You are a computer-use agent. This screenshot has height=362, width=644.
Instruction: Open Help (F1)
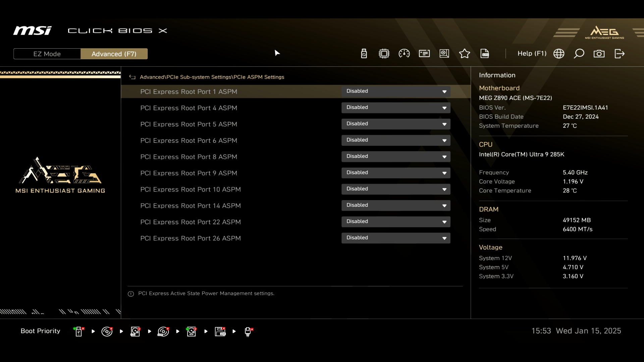(532, 54)
